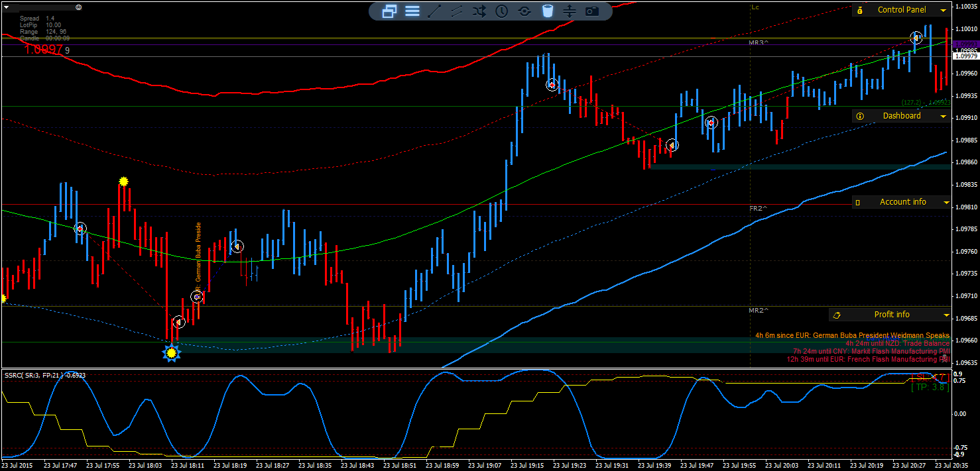Click the info icon on Dashboard panel
Viewport: 980px width, 471px height.
pyautogui.click(x=860, y=116)
